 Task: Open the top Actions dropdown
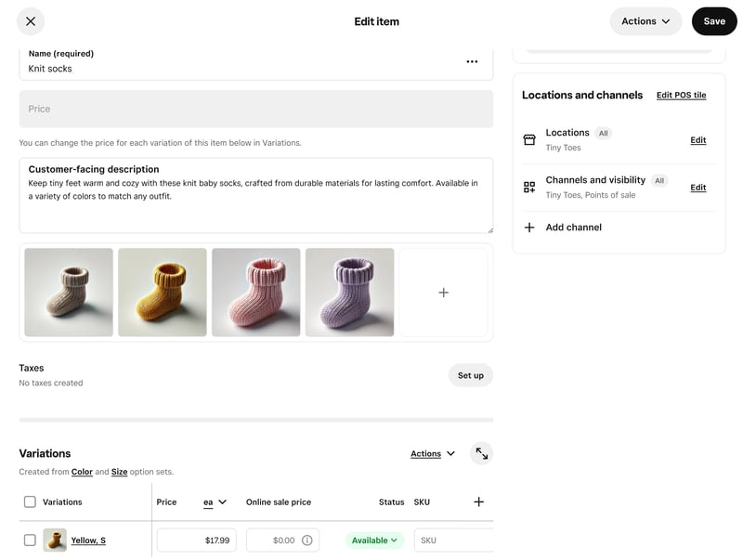click(645, 21)
